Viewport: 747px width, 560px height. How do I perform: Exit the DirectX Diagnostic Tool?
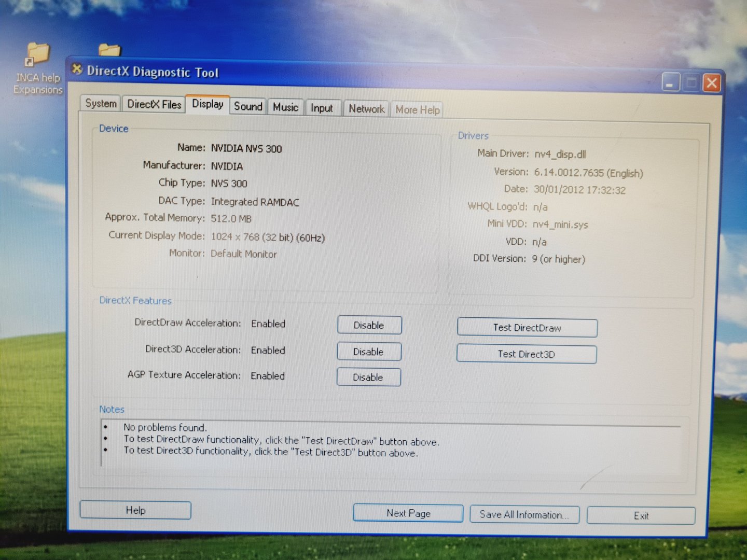[641, 515]
